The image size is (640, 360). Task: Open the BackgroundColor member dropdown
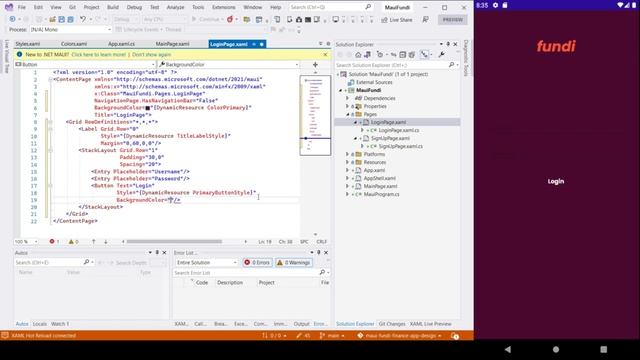(229, 64)
